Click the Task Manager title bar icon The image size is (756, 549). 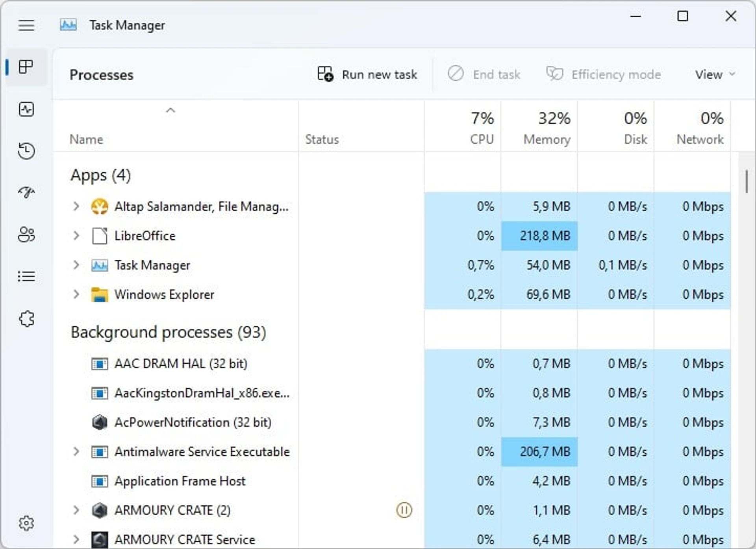click(x=68, y=25)
